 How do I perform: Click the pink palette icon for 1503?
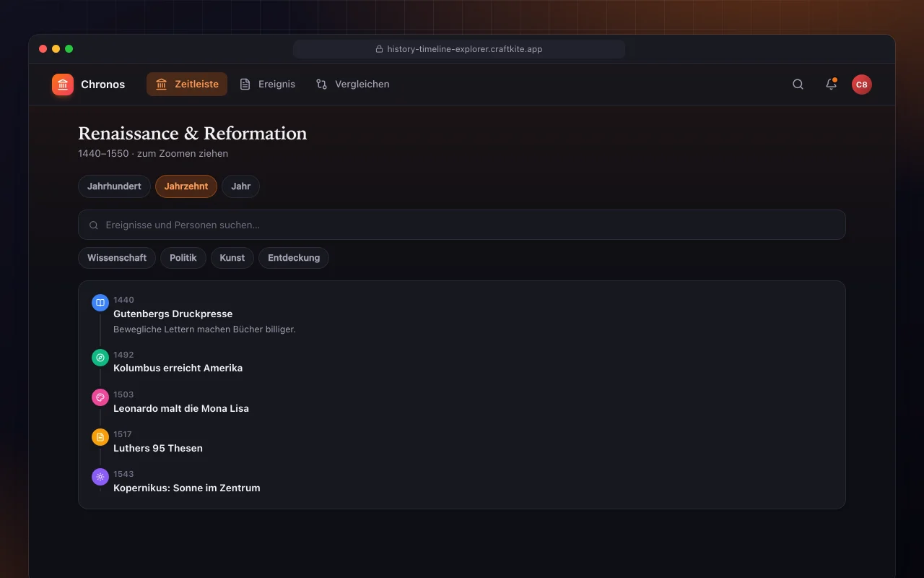pos(100,397)
